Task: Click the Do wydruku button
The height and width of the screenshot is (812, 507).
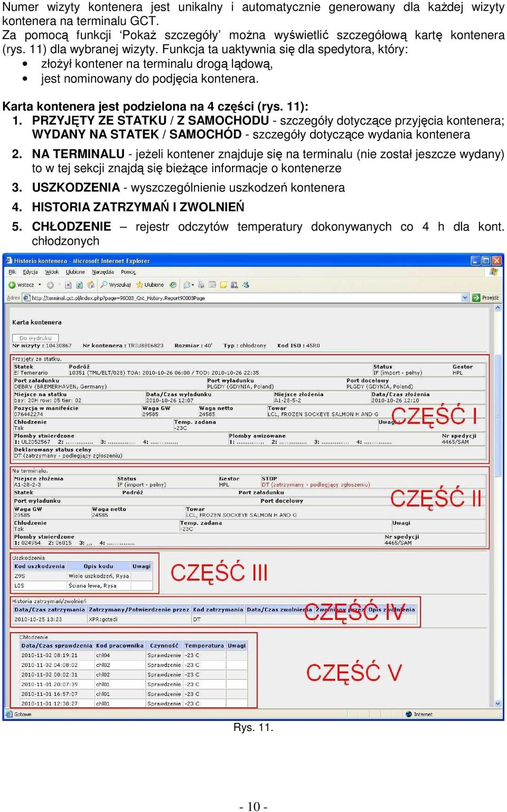Action: [35, 338]
